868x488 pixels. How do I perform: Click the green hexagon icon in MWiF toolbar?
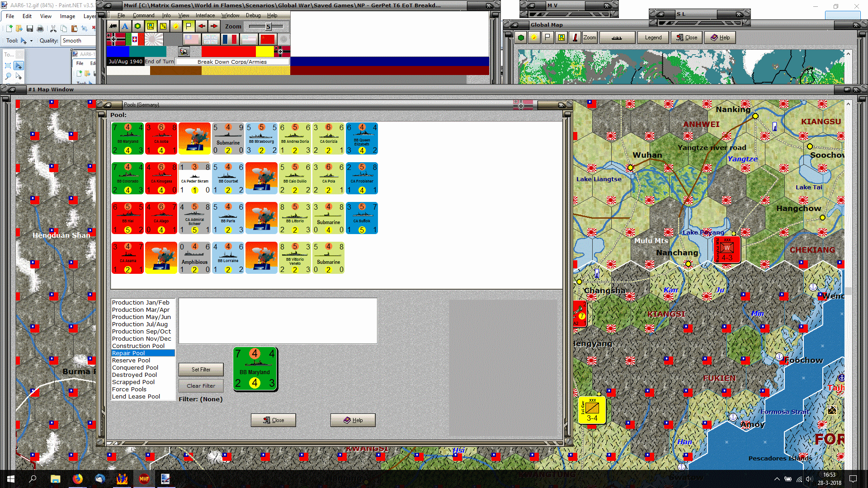(x=138, y=26)
